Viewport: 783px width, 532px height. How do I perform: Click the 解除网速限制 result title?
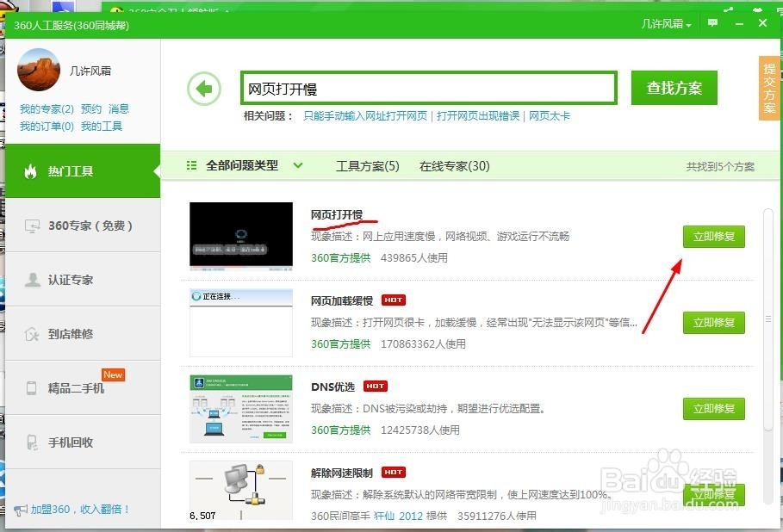tap(342, 473)
